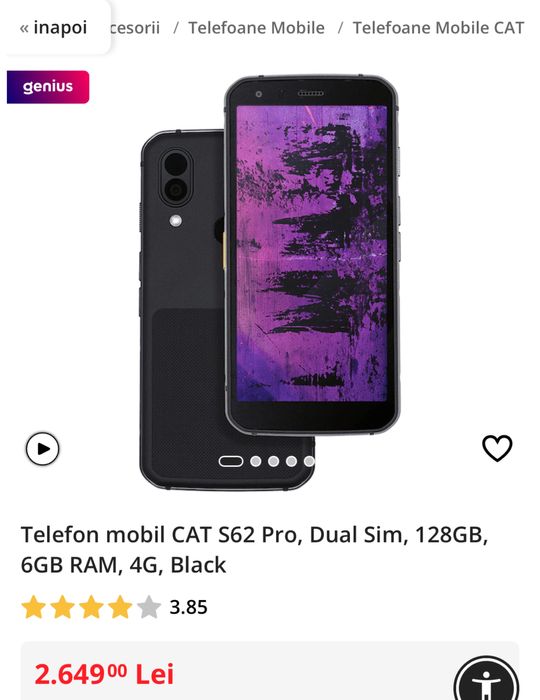Viewport: 540px width, 700px height.
Task: Go to the third carousel image dot
Action: 274,461
